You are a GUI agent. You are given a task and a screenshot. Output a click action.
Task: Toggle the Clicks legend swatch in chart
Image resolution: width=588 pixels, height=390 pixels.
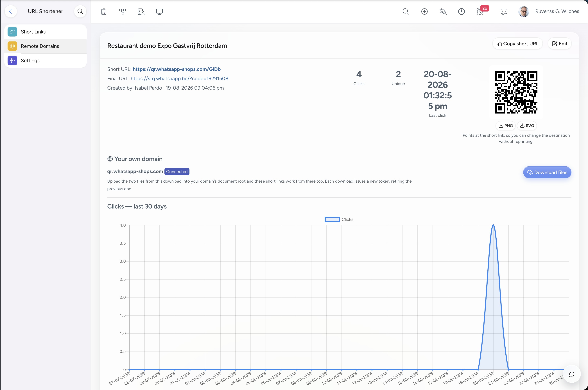pyautogui.click(x=332, y=219)
